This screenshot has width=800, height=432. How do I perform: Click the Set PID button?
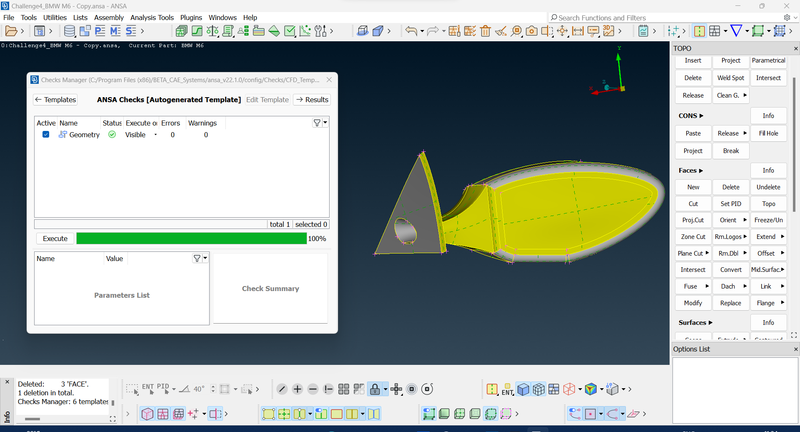click(731, 204)
